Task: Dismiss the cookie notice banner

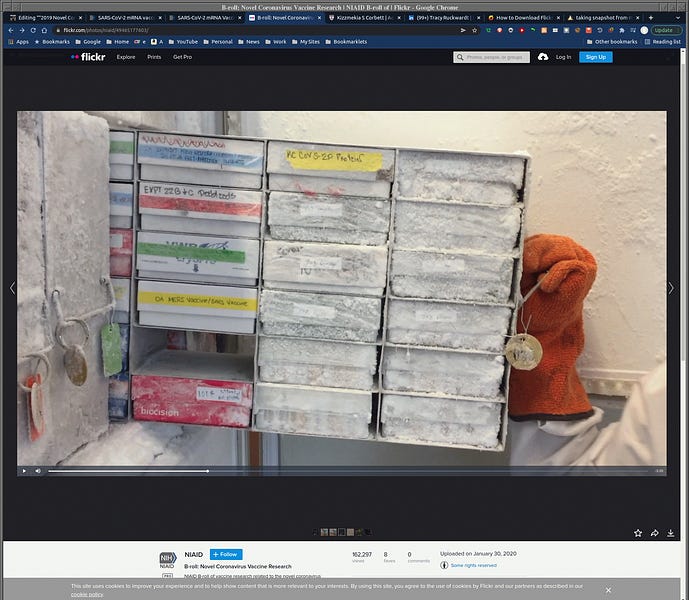Action: [x=607, y=590]
